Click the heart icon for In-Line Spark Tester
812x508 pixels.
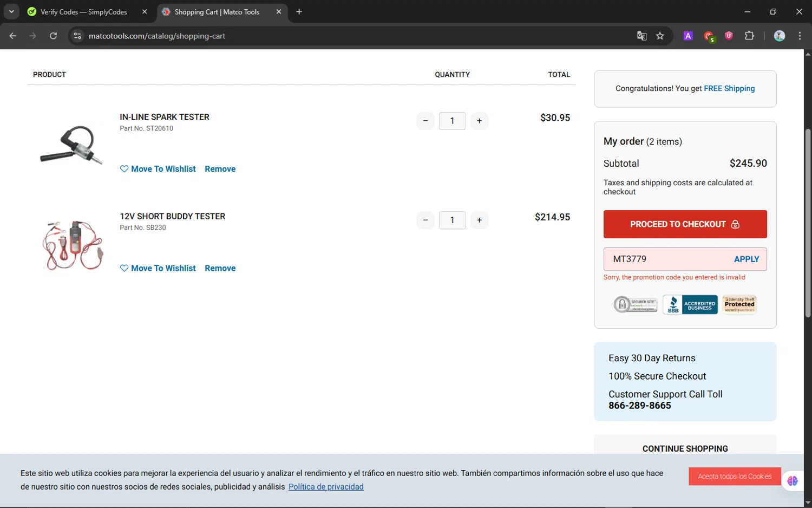click(124, 169)
